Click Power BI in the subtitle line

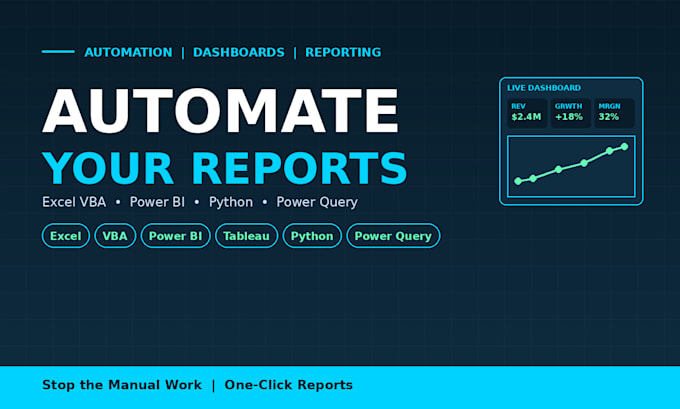(x=157, y=202)
